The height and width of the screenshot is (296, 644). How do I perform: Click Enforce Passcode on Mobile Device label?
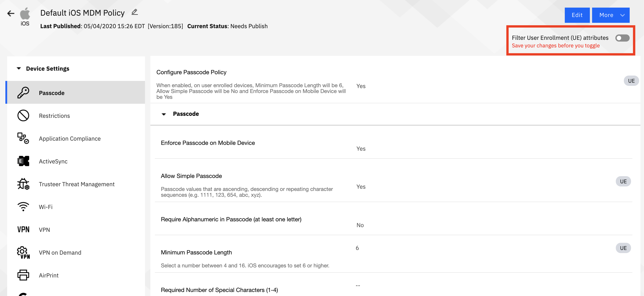tap(208, 143)
